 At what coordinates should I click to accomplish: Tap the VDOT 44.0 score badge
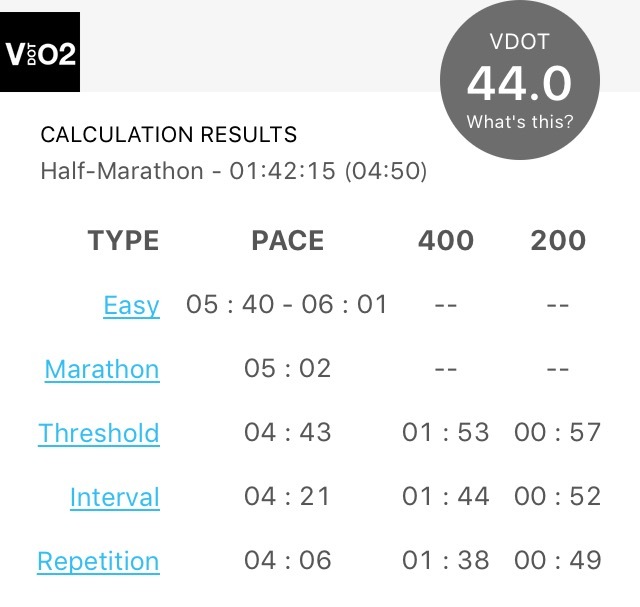520,80
